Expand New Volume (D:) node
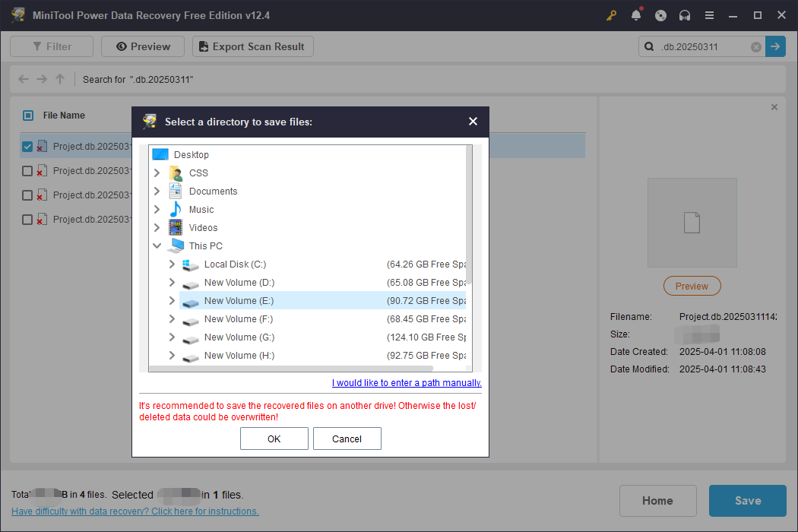The width and height of the screenshot is (798, 532). point(172,283)
